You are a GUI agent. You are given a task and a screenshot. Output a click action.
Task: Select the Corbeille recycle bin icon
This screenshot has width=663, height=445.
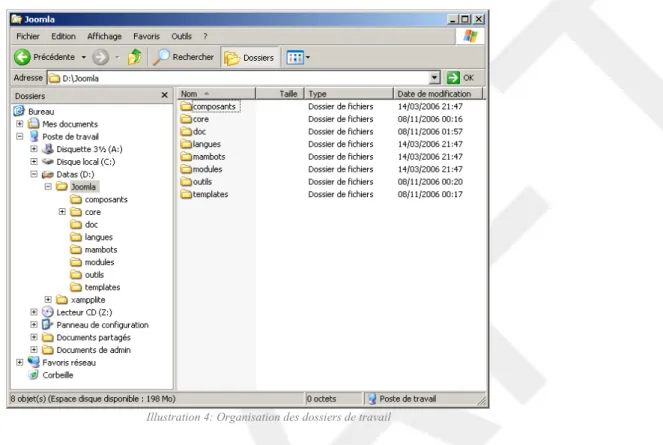[33, 375]
